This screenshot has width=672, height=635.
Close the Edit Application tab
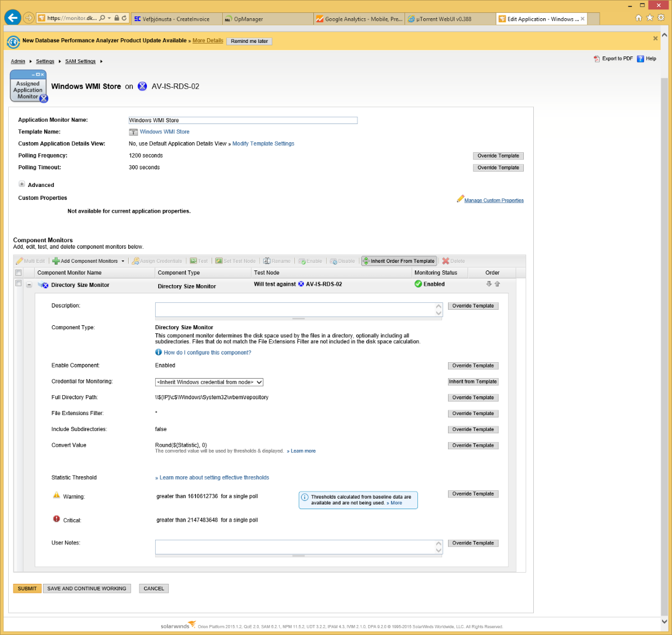(x=583, y=19)
